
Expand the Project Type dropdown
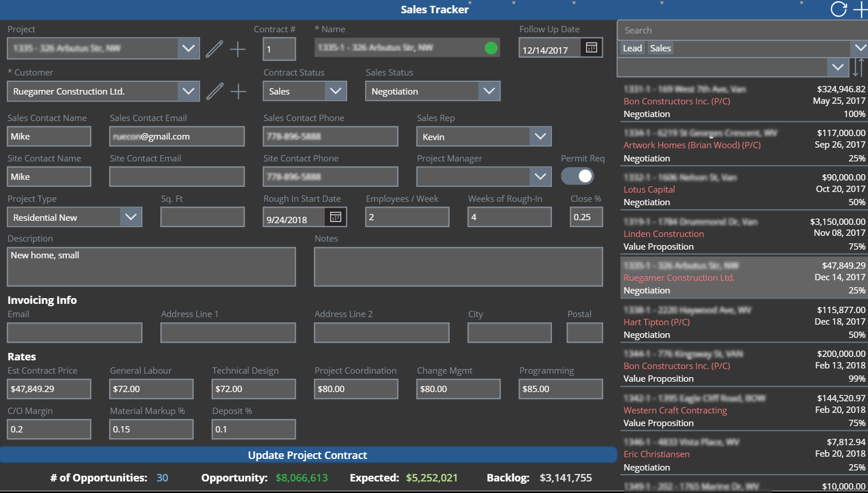tap(130, 217)
